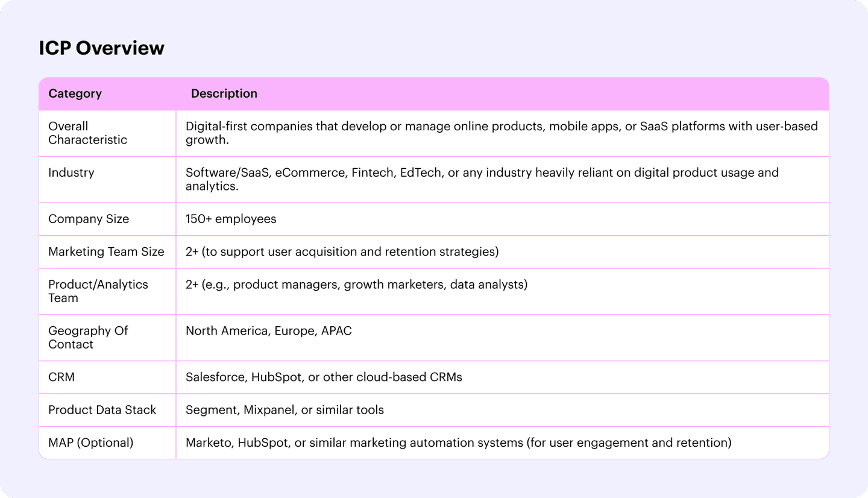The width and height of the screenshot is (868, 498).
Task: Click the user acquisition and retention cell
Action: tap(342, 251)
